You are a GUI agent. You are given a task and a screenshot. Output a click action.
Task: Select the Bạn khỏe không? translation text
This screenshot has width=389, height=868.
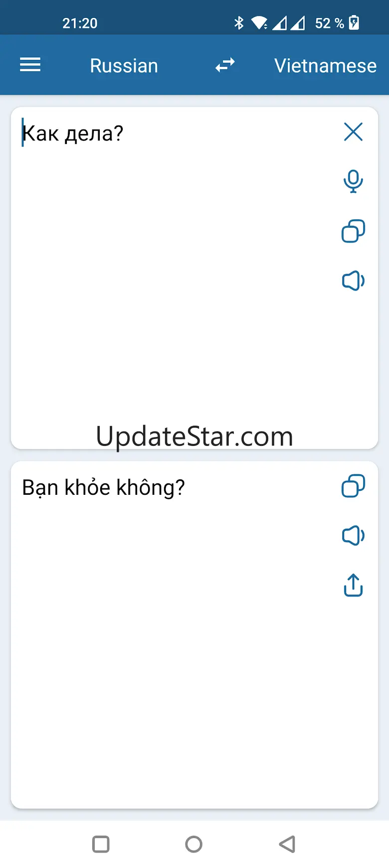(103, 487)
